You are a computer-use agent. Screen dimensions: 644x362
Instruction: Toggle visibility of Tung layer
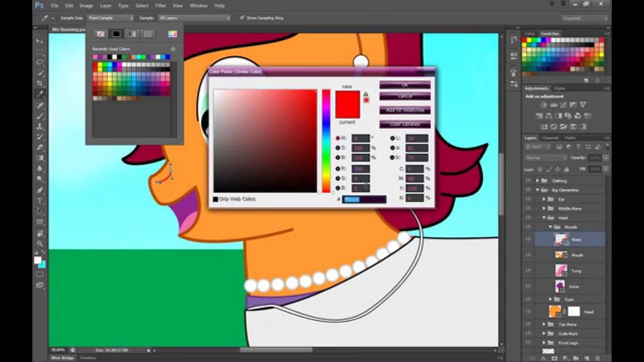point(528,270)
